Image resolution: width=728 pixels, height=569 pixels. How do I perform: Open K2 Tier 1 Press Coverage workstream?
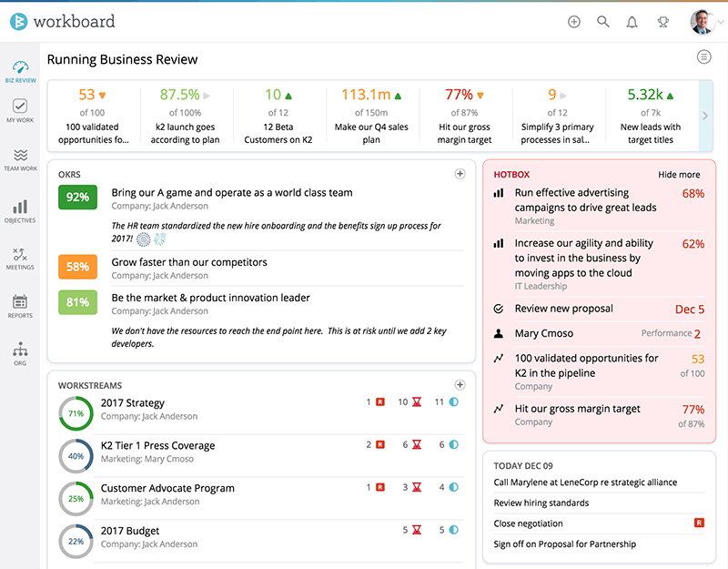tap(157, 445)
